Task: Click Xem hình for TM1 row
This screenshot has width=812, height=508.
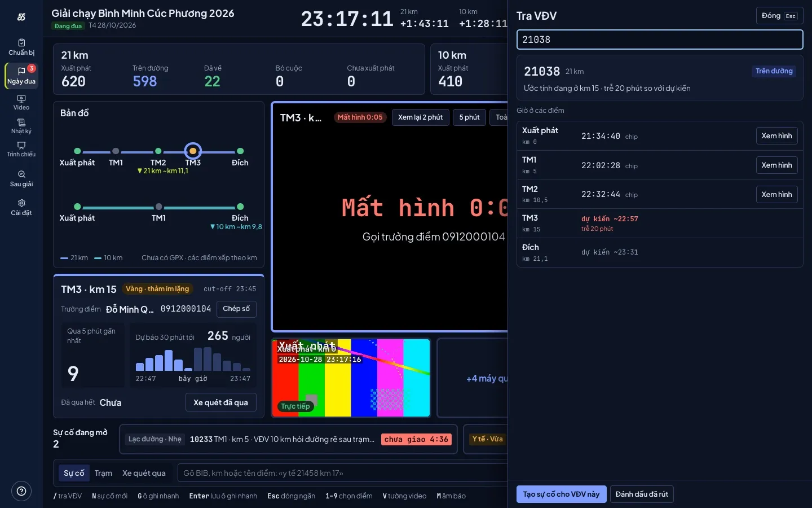Action: [776, 165]
